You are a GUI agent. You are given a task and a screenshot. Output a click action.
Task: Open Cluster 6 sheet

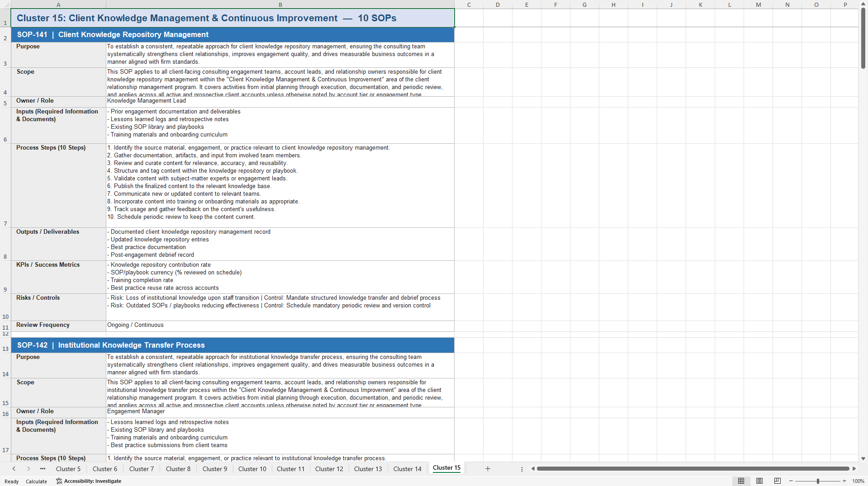105,469
